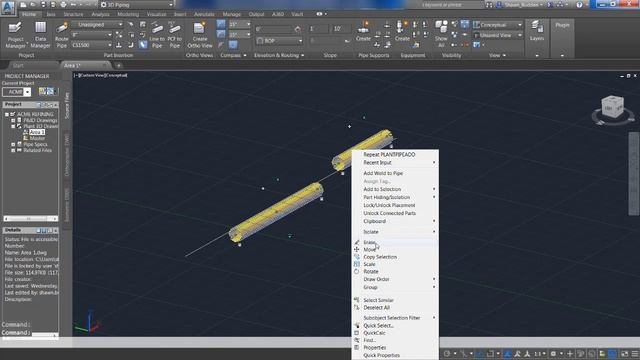The width and height of the screenshot is (640, 360).
Task: Open the Project Manager tool
Action: tap(15, 35)
